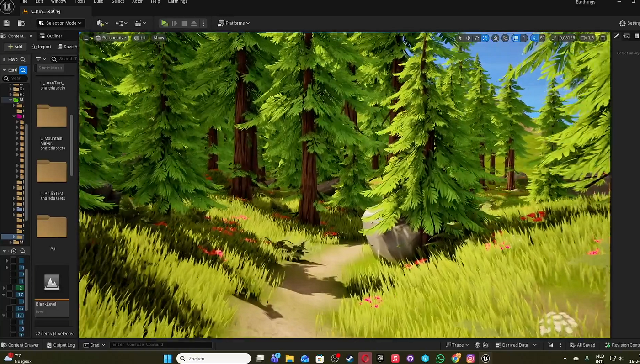The height and width of the screenshot is (364, 640).
Task: Open the Window menu
Action: [59, 2]
